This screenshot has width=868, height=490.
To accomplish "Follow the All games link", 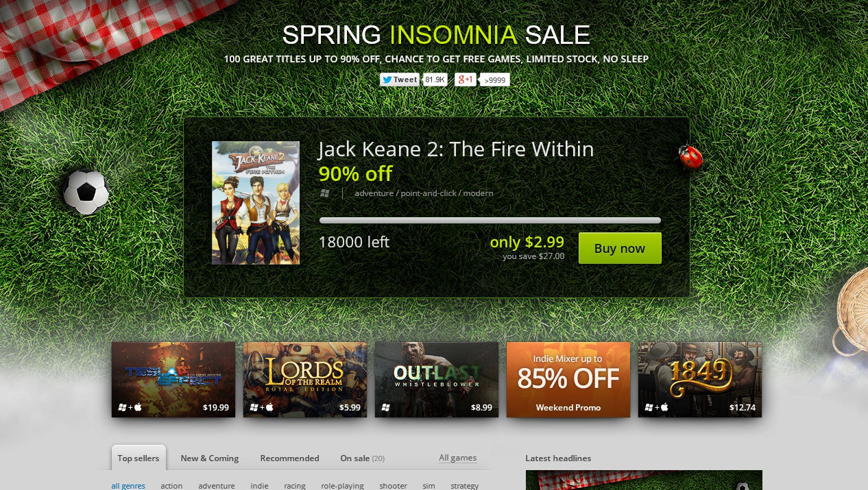I will [458, 458].
